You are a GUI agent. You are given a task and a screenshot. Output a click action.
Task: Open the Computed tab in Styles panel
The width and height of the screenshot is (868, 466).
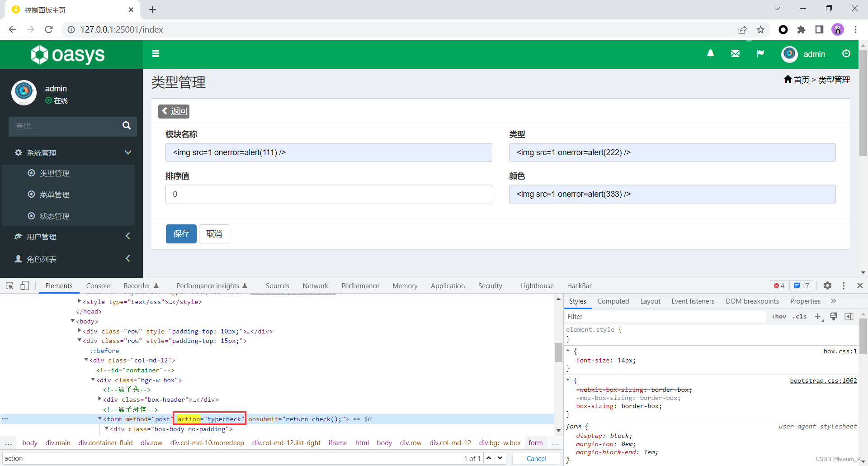(613, 301)
